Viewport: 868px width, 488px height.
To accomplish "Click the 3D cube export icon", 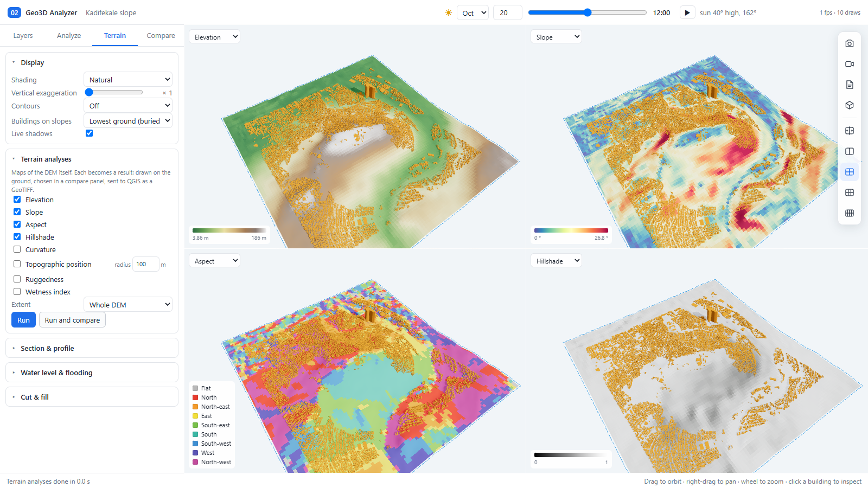I will tap(850, 105).
